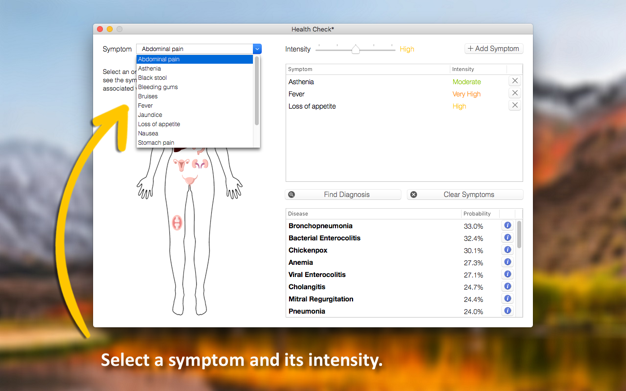Click the knee joint on body diagram
Screen dimensions: 626x391
[x=177, y=222]
